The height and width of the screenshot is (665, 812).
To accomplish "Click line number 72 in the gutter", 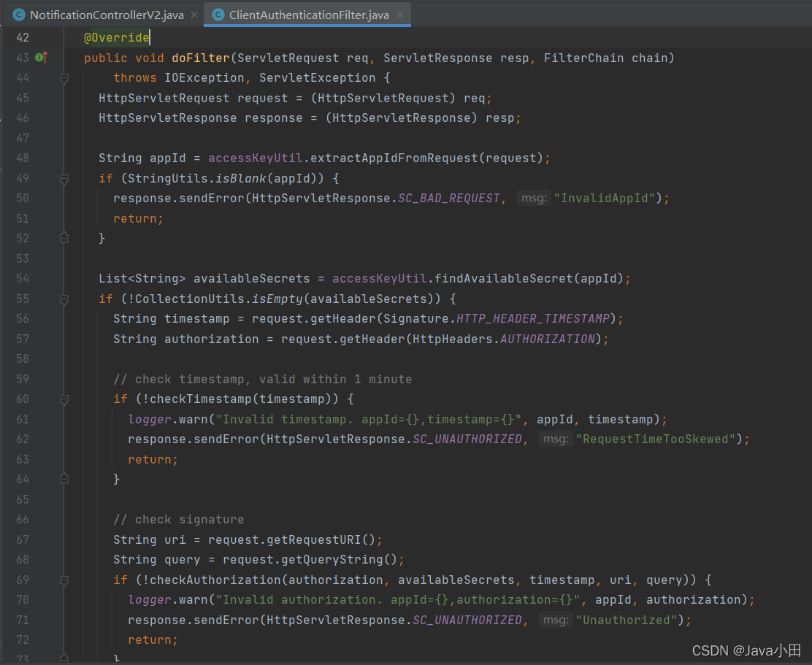I will point(23,640).
